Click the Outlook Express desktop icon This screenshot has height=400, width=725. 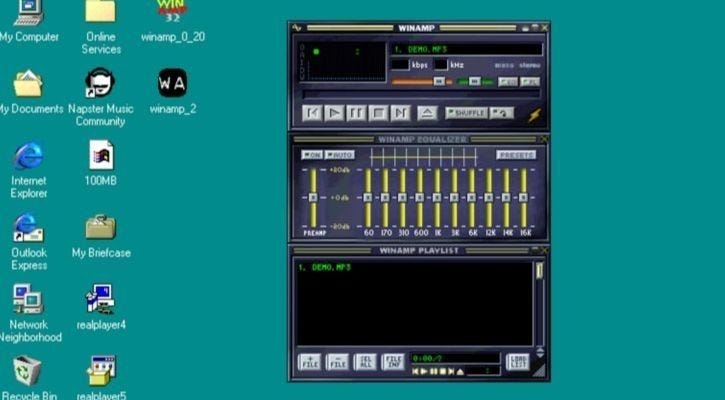pos(29,228)
